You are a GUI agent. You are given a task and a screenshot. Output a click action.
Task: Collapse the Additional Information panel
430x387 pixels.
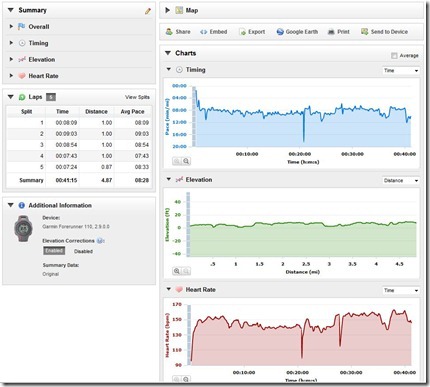click(11, 205)
